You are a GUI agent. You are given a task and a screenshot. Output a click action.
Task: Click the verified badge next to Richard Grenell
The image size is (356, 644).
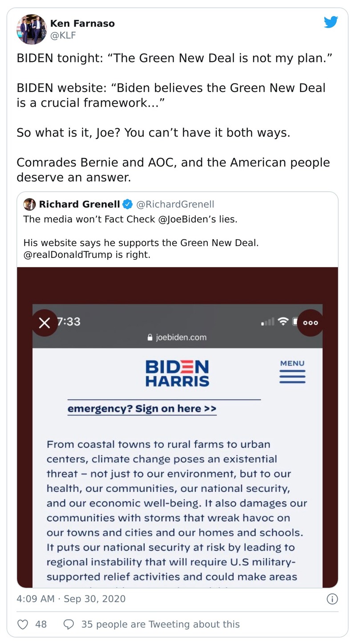(127, 204)
